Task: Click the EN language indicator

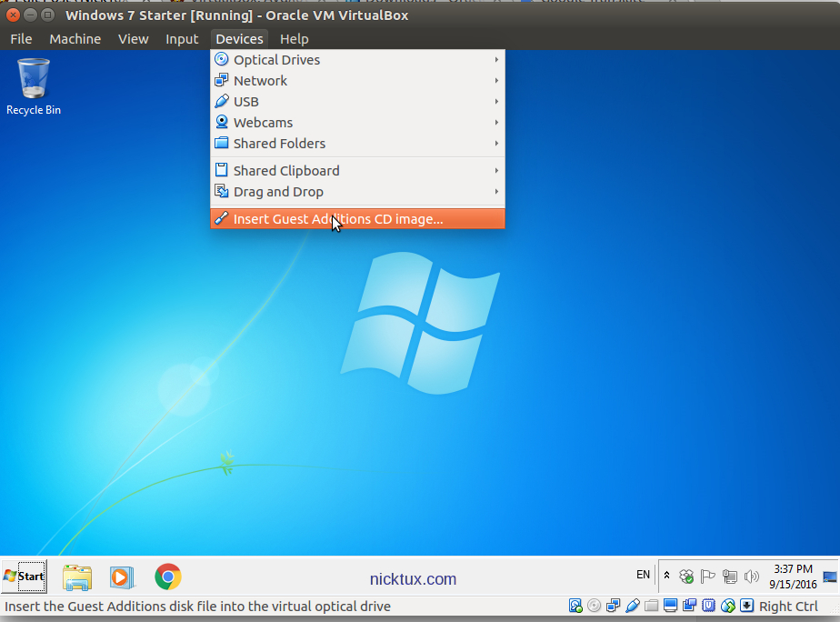Action: point(643,575)
